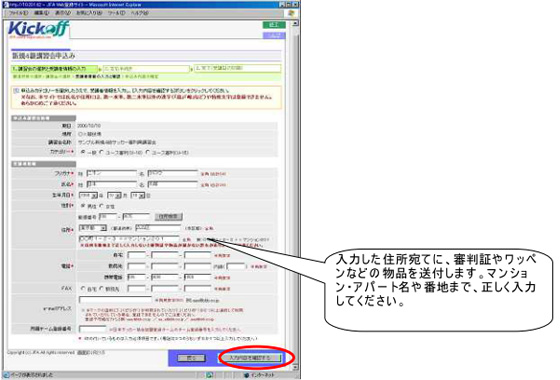Click the page-loaded icon in status bar
Viewport: 560px width, 380px height.
(x=6, y=375)
